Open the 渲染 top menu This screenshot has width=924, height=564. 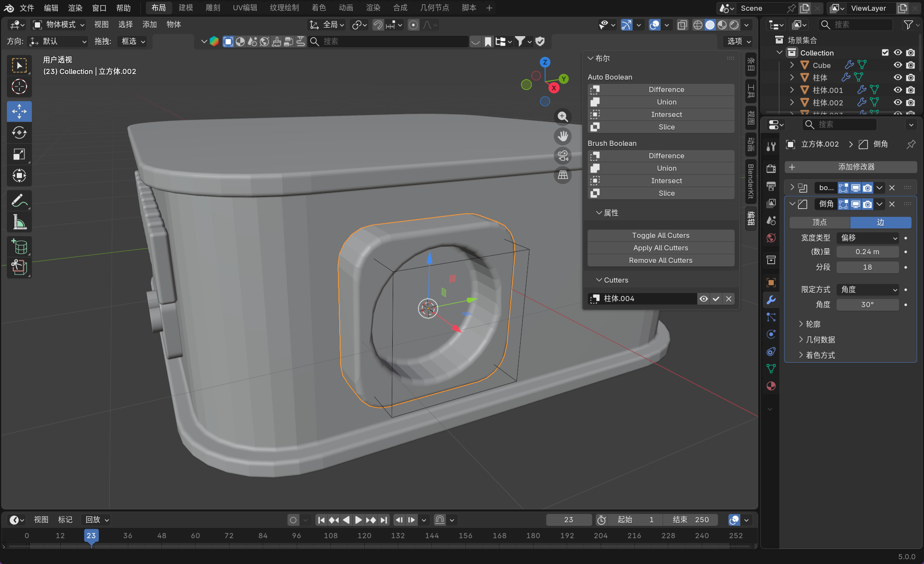75,8
